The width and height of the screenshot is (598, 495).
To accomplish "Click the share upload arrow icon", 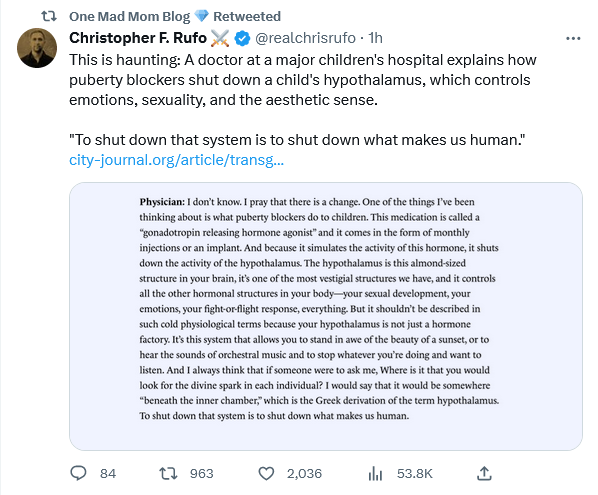I will coord(484,473).
